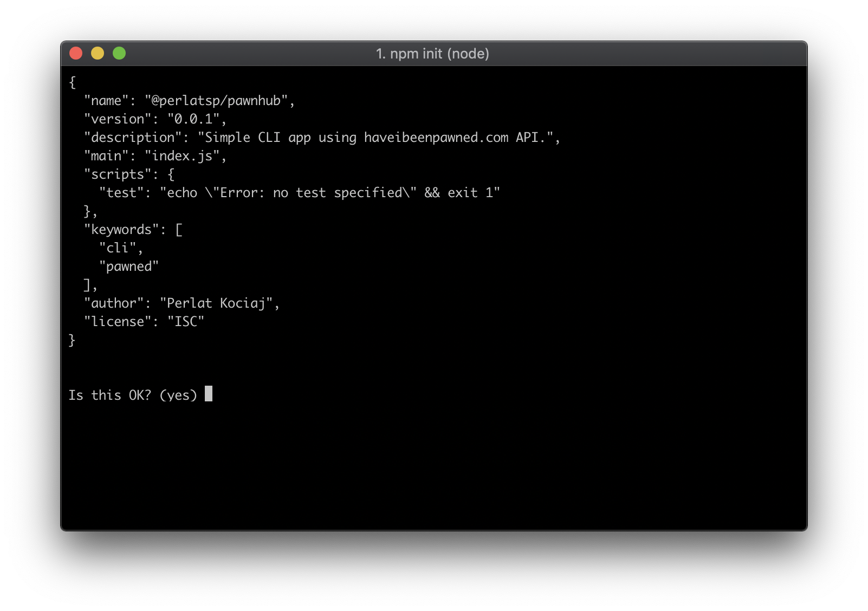The image size is (868, 611).
Task: Click the "description" line text
Action: click(x=322, y=138)
